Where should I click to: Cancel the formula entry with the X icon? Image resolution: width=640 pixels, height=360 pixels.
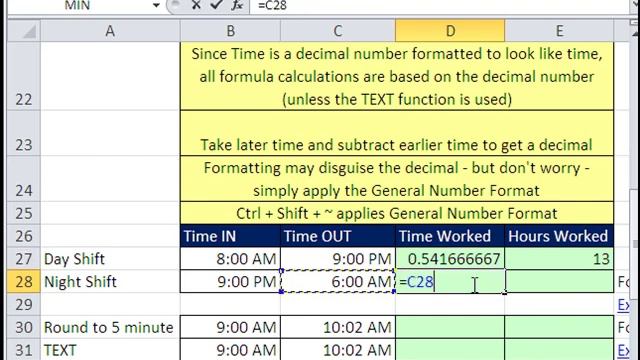196,5
